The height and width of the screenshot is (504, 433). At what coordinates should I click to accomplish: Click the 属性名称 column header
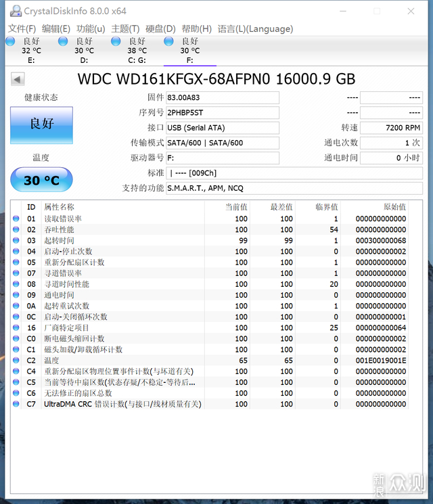click(123, 207)
